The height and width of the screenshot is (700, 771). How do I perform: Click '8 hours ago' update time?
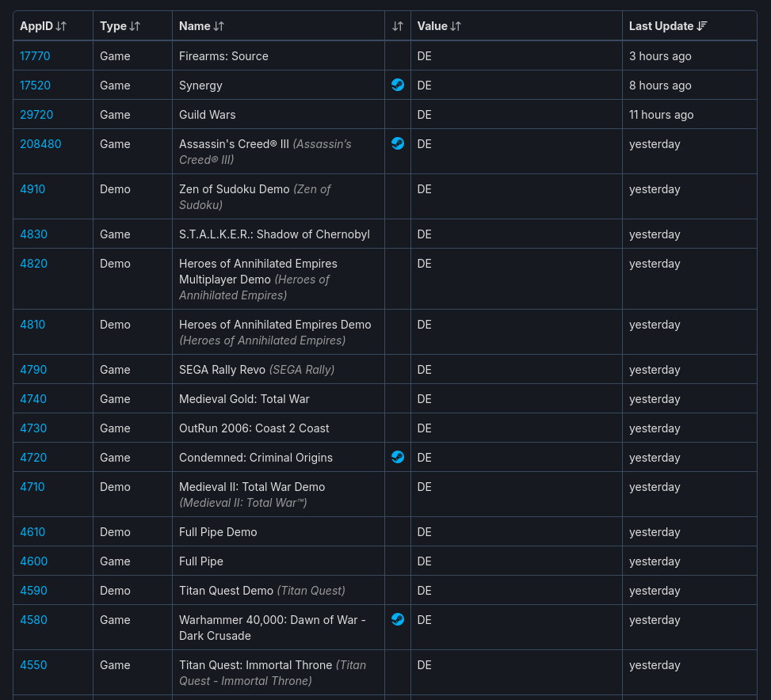pos(660,86)
